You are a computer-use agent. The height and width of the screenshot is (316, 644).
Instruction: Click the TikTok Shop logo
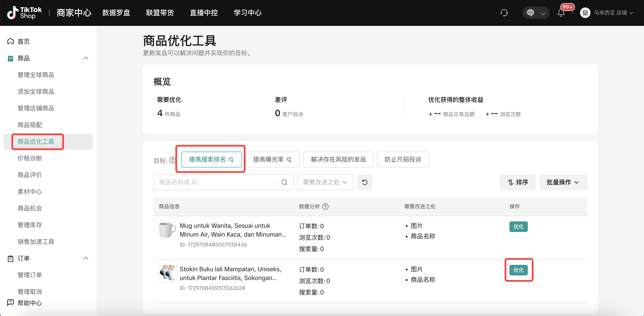click(x=24, y=13)
